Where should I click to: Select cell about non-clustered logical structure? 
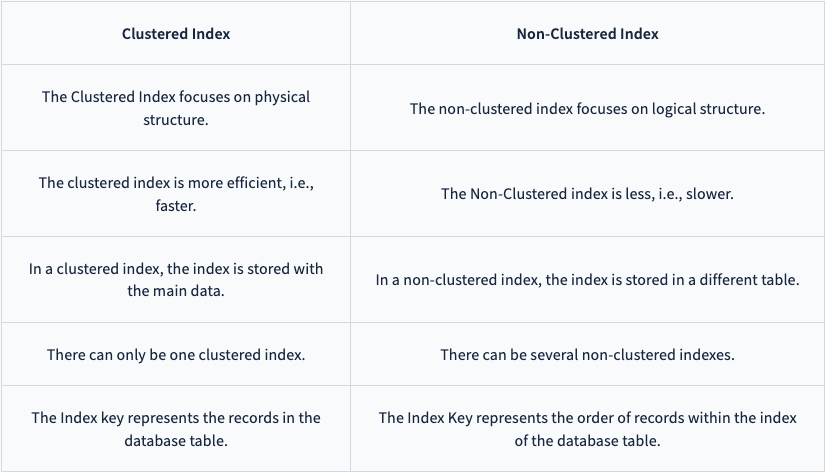(587, 108)
